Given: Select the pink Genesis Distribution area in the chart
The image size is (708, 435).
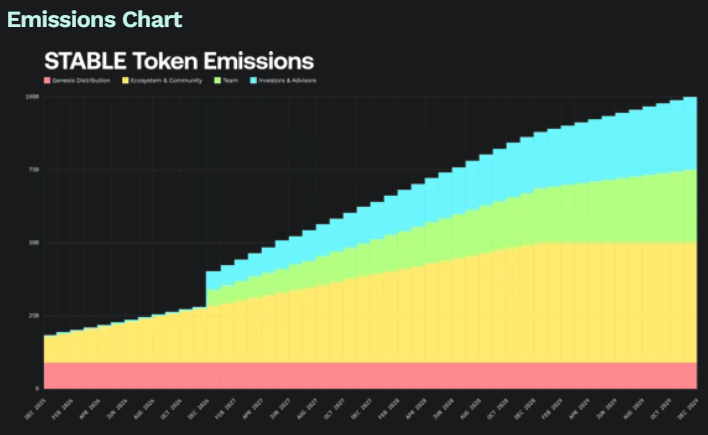Looking at the screenshot, I should click(370, 375).
